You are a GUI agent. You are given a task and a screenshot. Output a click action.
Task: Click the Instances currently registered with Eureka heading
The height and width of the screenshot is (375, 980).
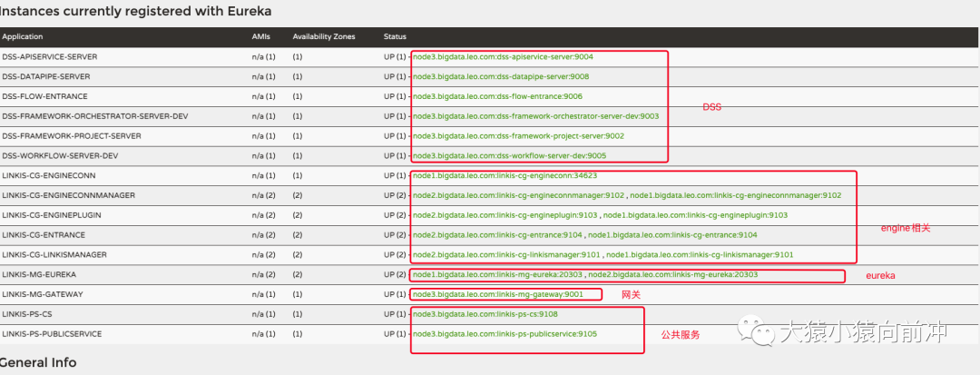coord(135,11)
